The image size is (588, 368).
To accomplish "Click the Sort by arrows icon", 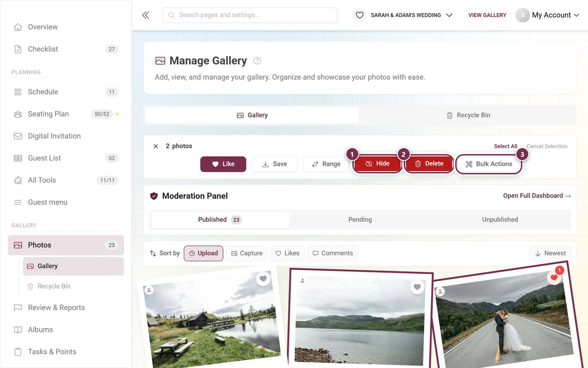I will click(153, 254).
